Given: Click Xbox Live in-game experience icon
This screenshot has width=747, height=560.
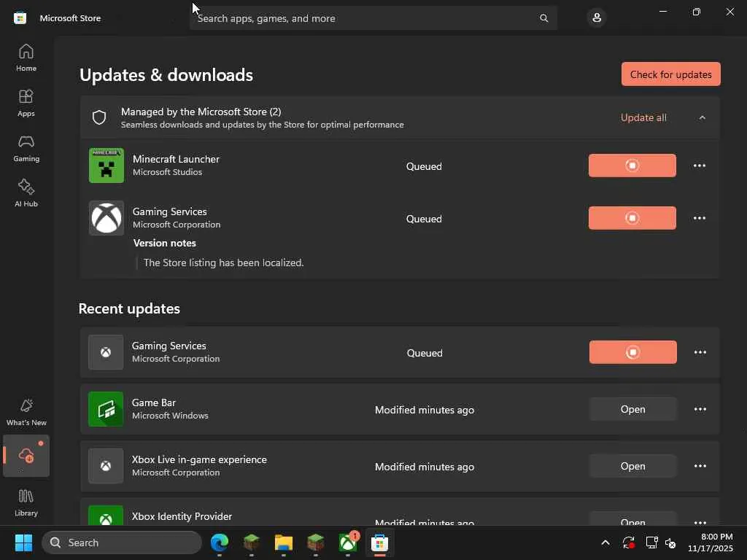Looking at the screenshot, I should [106, 466].
